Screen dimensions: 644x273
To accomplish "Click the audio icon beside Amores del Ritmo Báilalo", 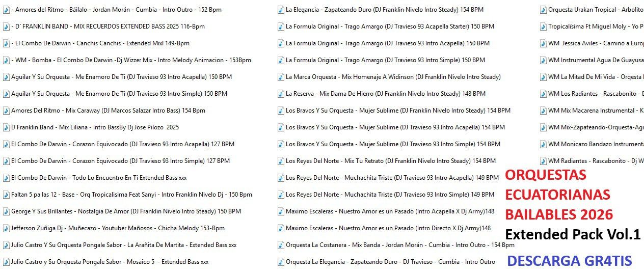I will 6,10.
